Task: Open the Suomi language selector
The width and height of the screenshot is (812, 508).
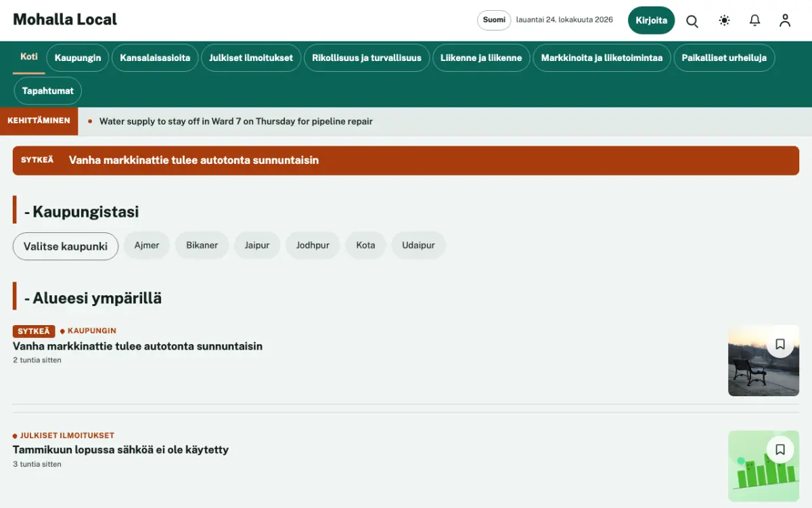Action: point(494,20)
